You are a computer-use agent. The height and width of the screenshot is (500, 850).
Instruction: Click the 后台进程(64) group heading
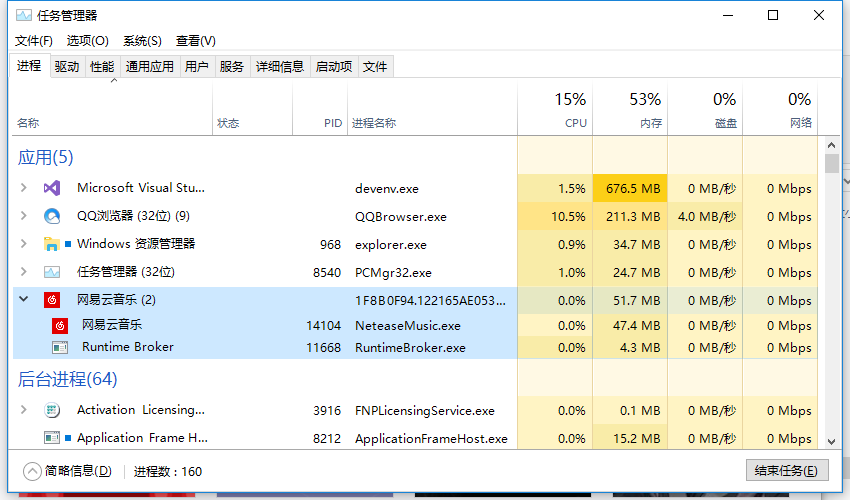point(67,379)
